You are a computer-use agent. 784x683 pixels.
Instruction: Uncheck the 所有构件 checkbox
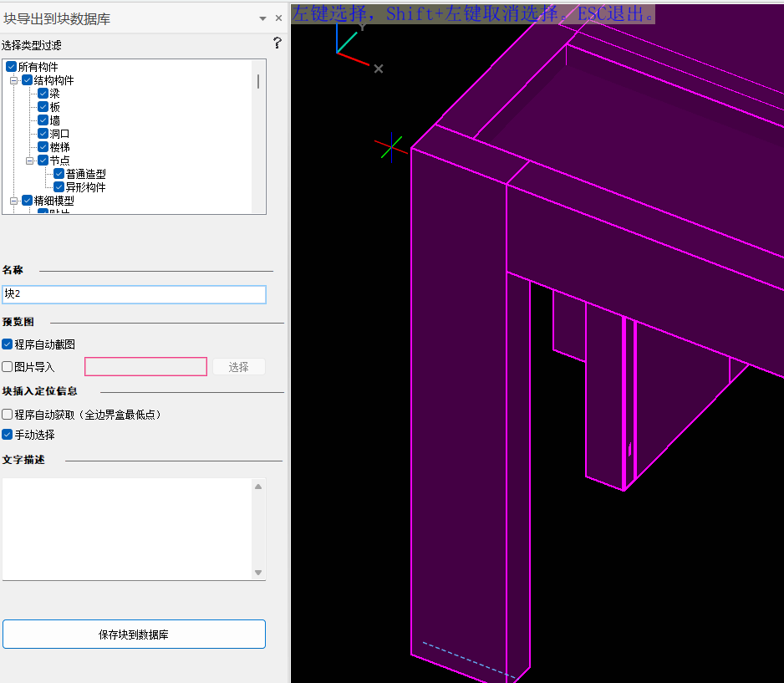11,67
